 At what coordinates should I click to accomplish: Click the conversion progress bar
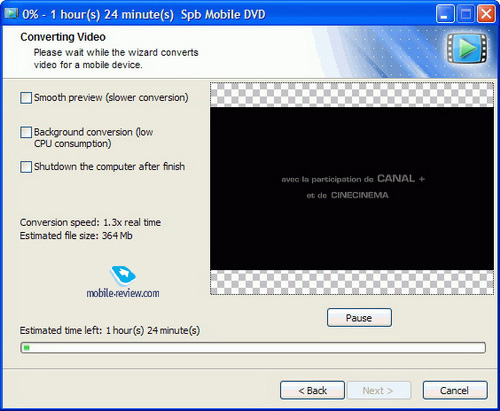[x=253, y=348]
